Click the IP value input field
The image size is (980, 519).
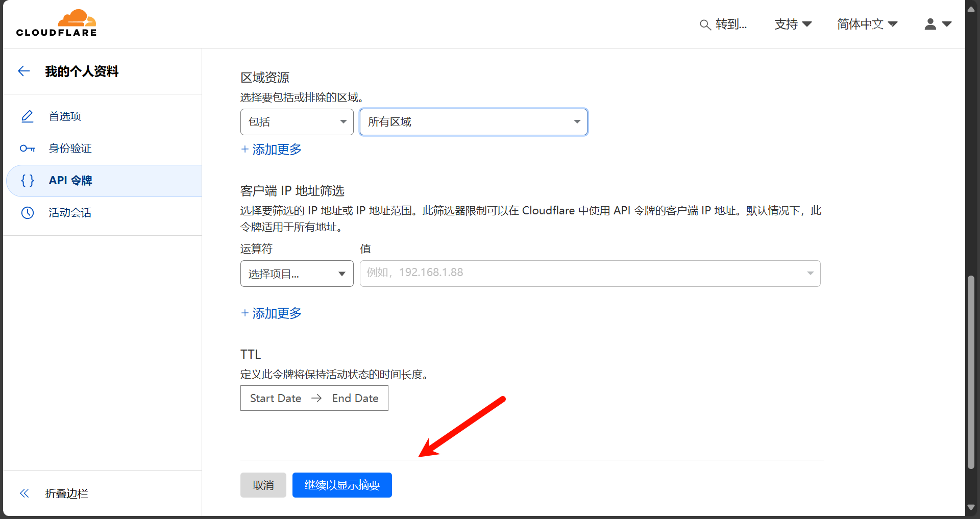590,274
